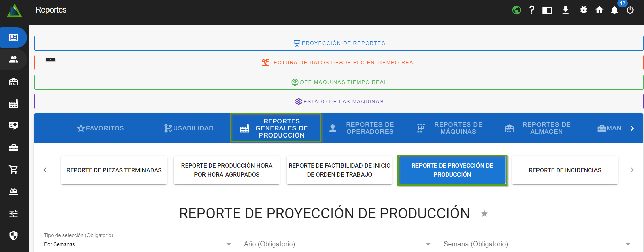Click Proyección de Reportes button
This screenshot has width=644, height=252.
pyautogui.click(x=339, y=43)
